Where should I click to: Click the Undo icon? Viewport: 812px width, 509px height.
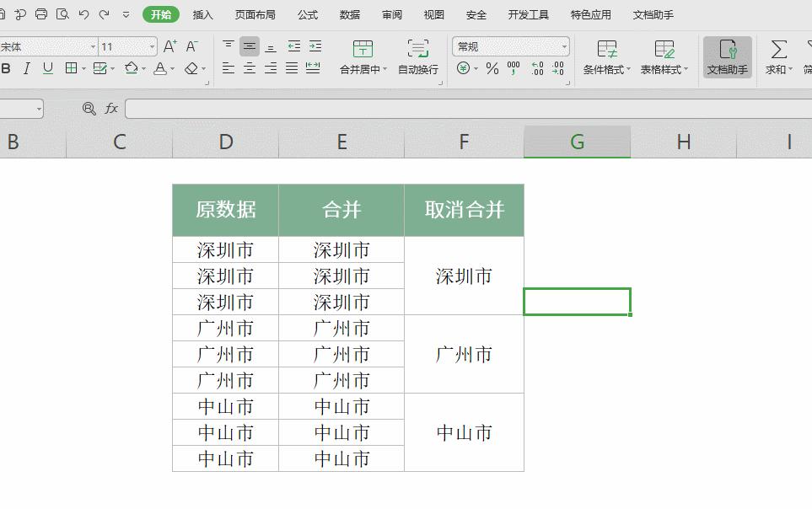coord(82,13)
